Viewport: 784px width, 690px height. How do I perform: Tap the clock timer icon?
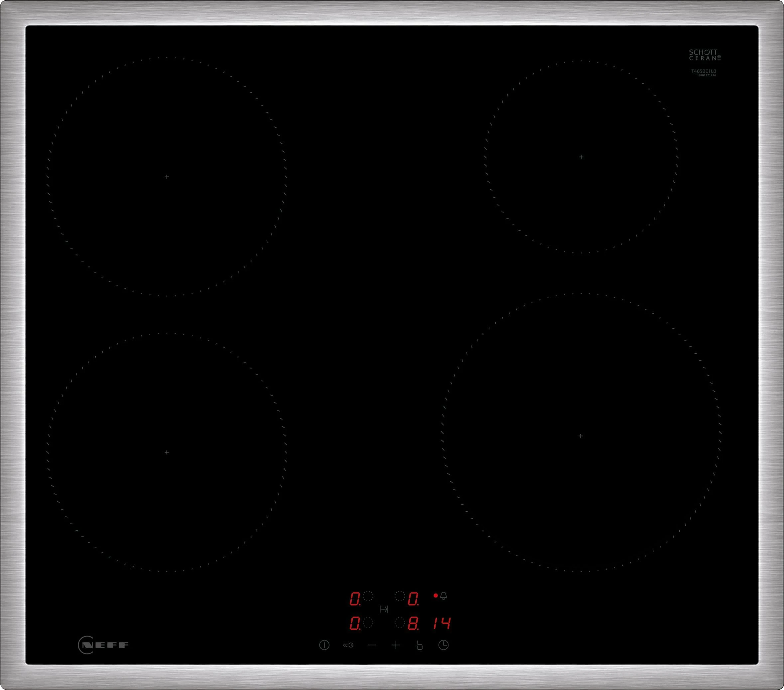click(444, 645)
